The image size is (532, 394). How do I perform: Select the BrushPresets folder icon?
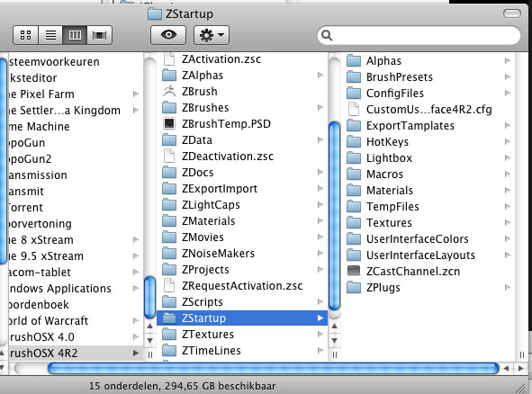pyautogui.click(x=354, y=77)
